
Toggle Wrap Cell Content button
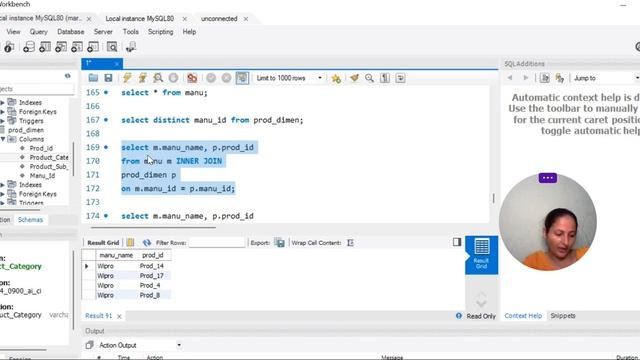pos(350,243)
